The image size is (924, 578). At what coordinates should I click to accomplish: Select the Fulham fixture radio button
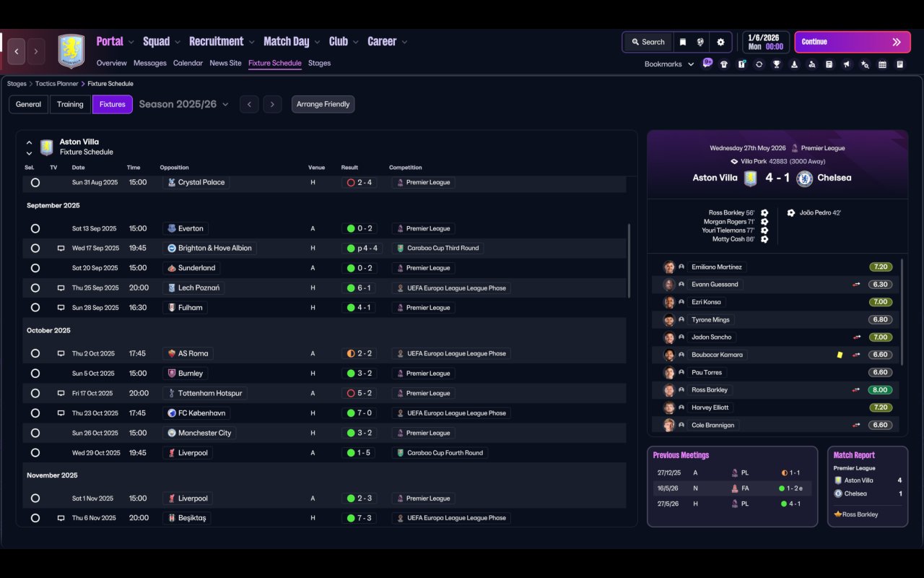(35, 308)
